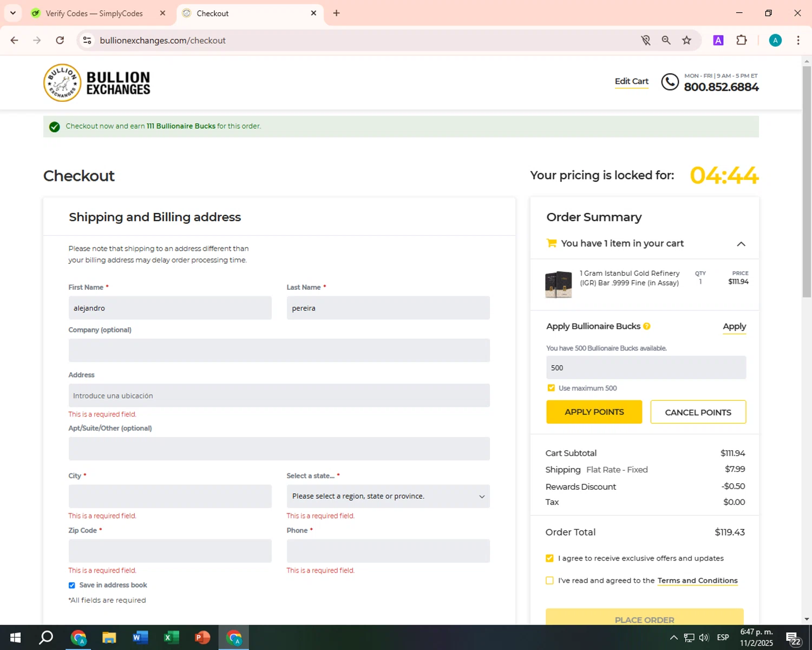
Task: Click the browser back arrow
Action: (15, 40)
